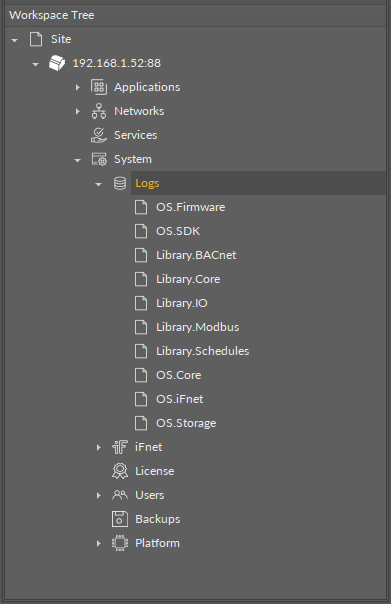Click the iFnet icon
This screenshot has width=391, height=604.
(120, 447)
